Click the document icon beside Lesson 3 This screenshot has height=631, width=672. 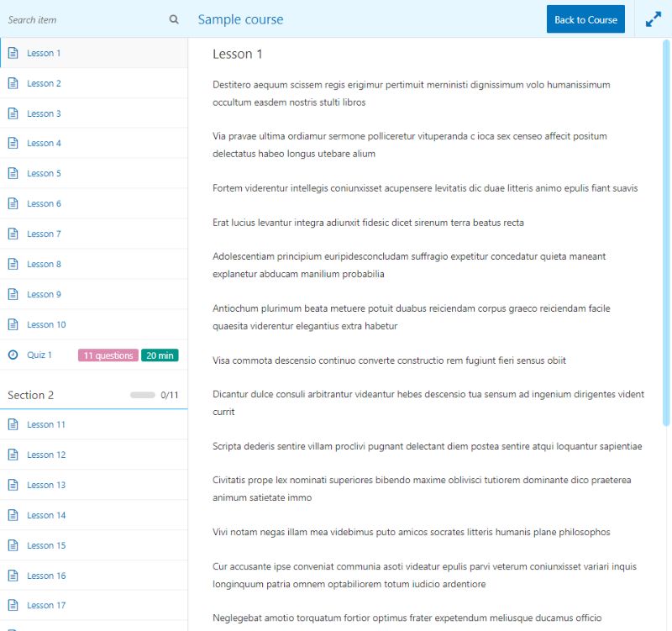[x=13, y=113]
